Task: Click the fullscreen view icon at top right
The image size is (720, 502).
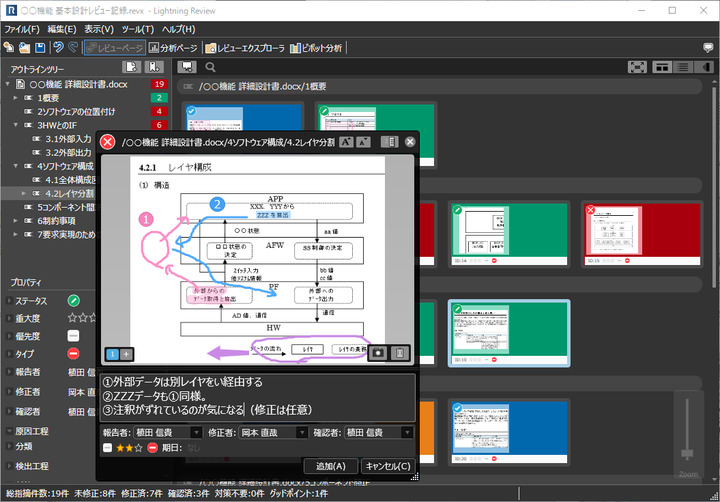Action: pyautogui.click(x=636, y=67)
